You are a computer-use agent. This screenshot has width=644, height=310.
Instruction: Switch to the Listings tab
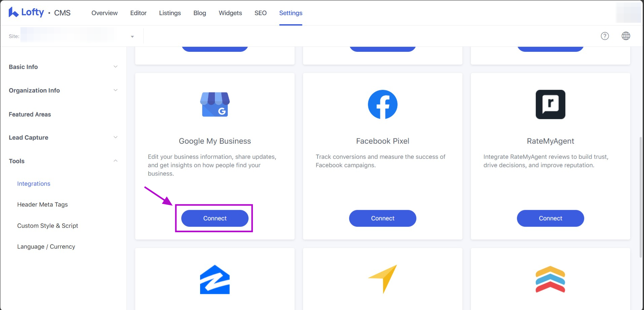[170, 13]
